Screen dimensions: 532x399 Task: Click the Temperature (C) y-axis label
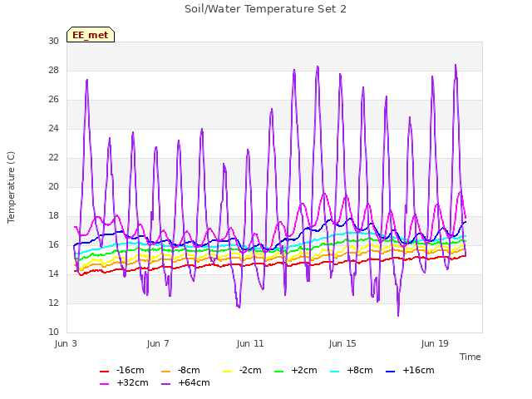(11, 187)
